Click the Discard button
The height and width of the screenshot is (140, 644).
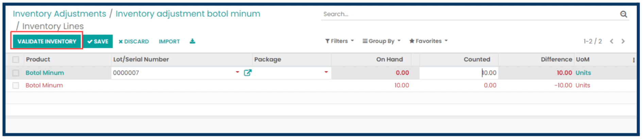pos(134,41)
